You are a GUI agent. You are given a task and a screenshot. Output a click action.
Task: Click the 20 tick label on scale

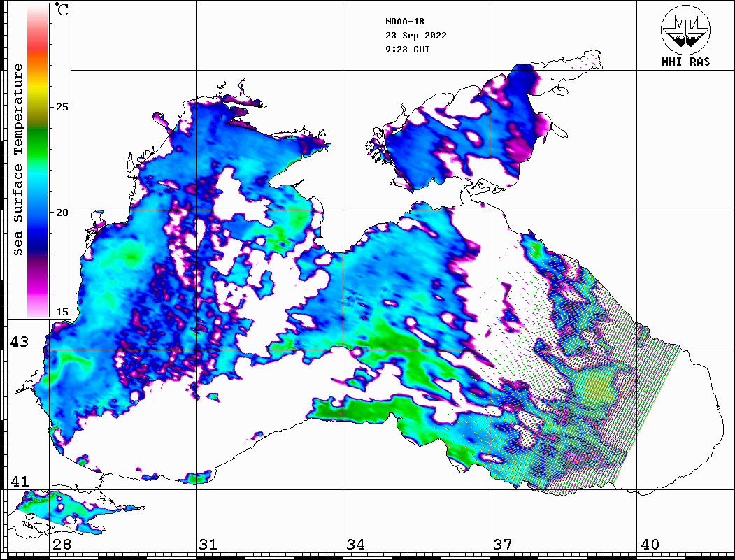[62, 213]
